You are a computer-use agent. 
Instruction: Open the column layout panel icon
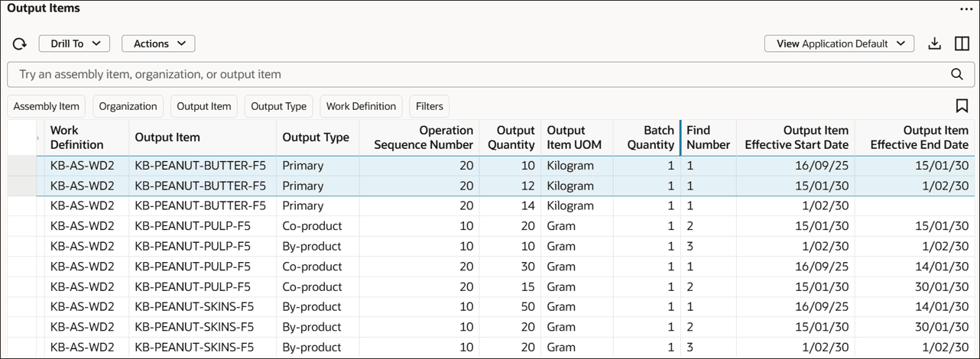962,44
